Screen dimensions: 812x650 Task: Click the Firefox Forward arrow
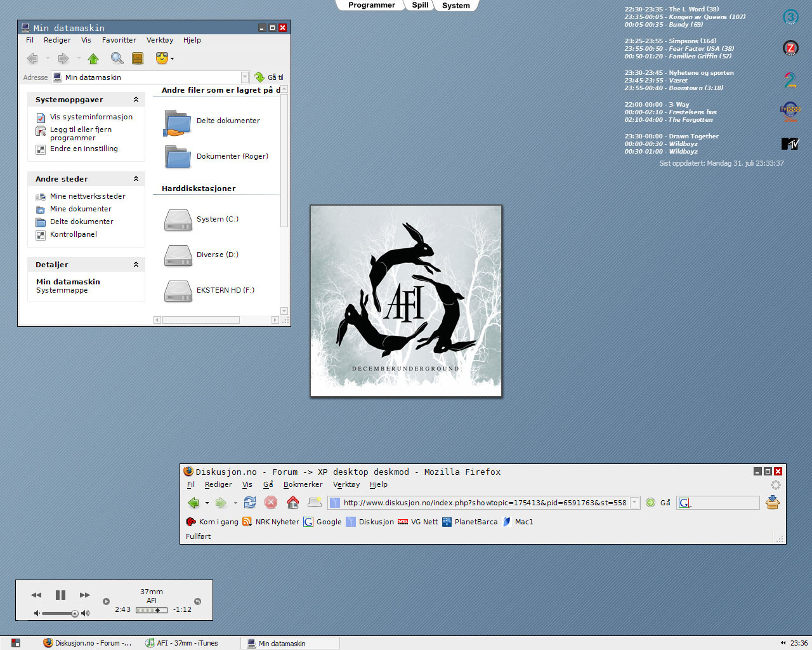click(x=221, y=503)
